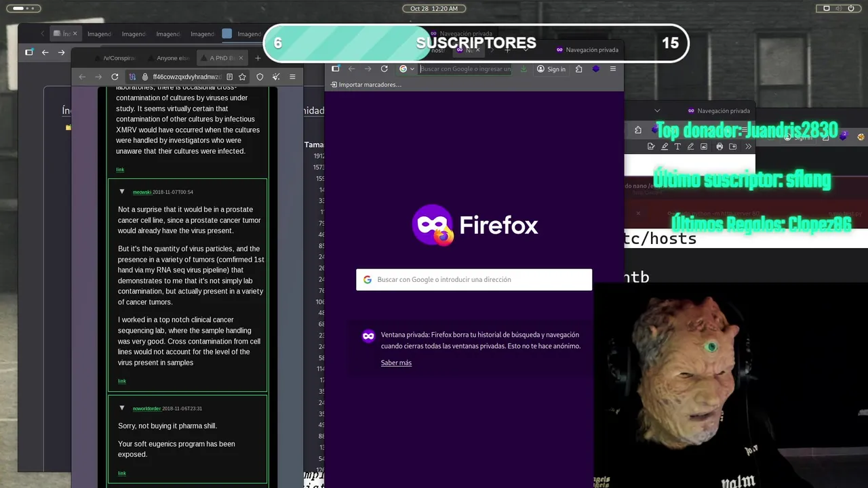
Task: Open GNOME activities workspace indicator
Action: tap(22, 8)
